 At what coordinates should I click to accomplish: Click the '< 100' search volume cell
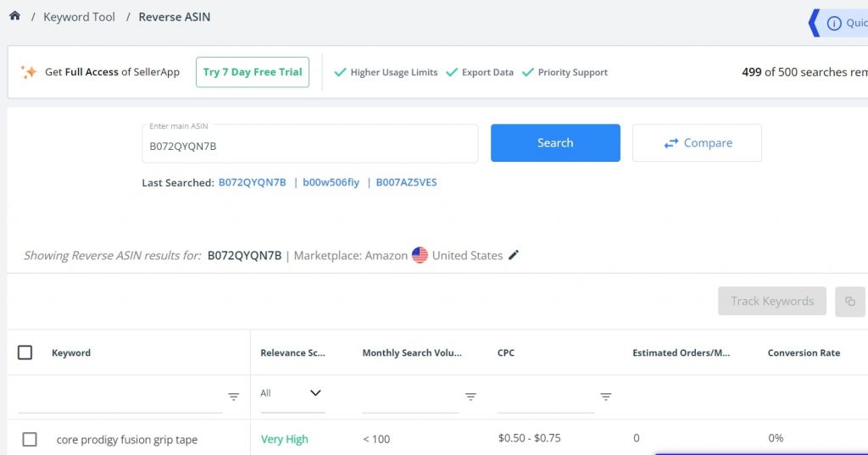click(376, 440)
